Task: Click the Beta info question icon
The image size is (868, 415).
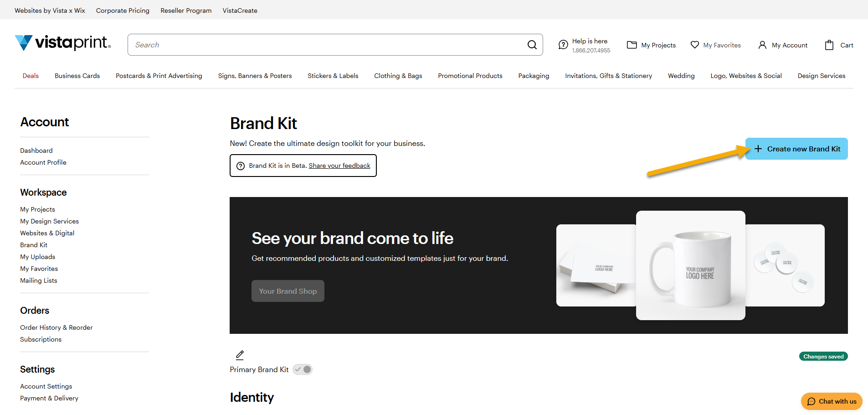Action: [241, 166]
